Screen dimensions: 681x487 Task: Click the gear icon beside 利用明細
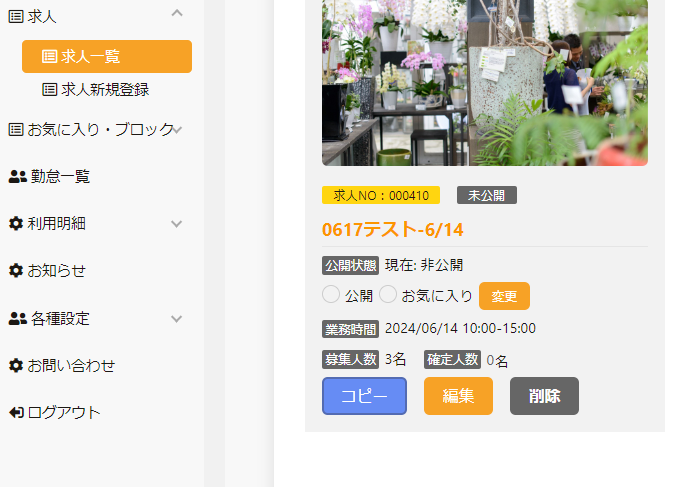click(16, 223)
